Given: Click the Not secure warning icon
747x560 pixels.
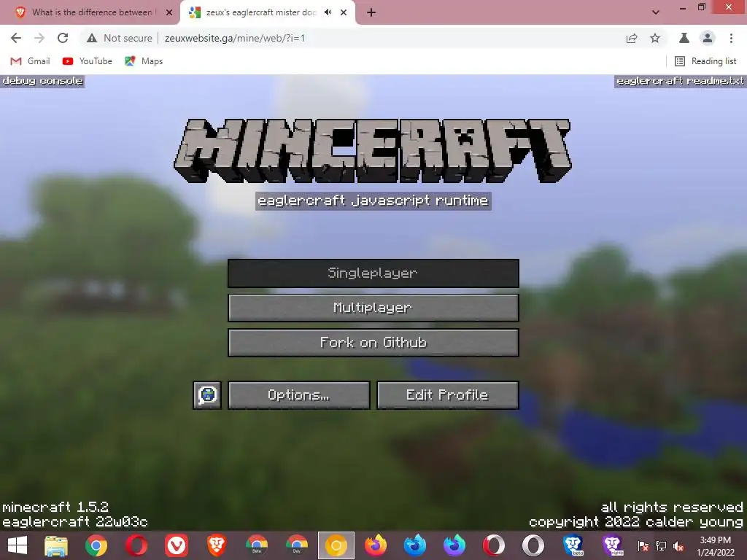Looking at the screenshot, I should [92, 38].
